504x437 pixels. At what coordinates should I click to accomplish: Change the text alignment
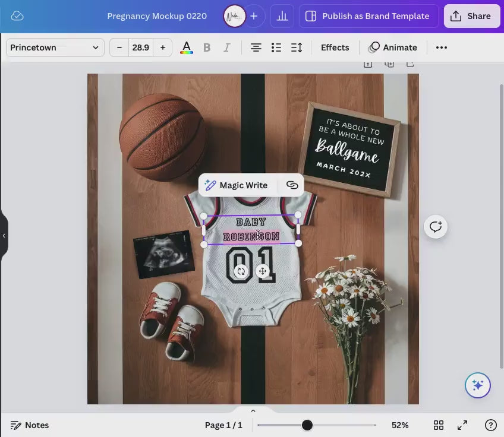[x=256, y=47]
